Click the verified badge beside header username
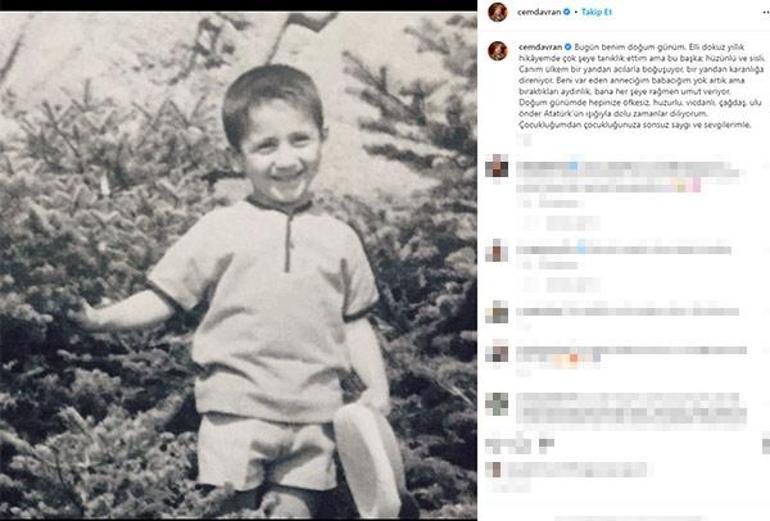Image resolution: width=770 pixels, height=521 pixels. point(567,12)
